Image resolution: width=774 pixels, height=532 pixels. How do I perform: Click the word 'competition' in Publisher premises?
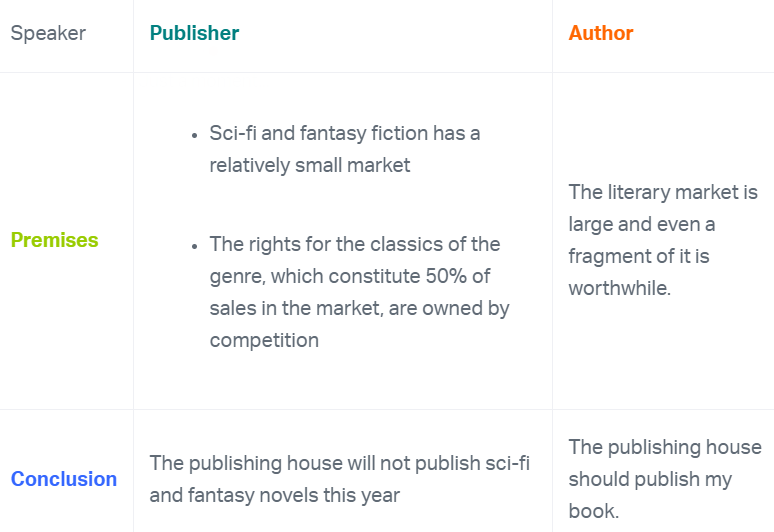pos(264,340)
